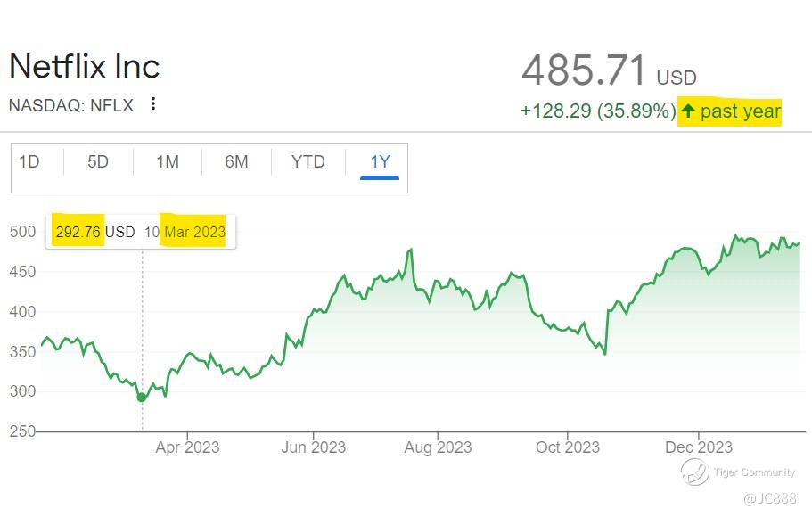Choose the 1M chart range
This screenshot has height=517, width=812.
pos(168,162)
